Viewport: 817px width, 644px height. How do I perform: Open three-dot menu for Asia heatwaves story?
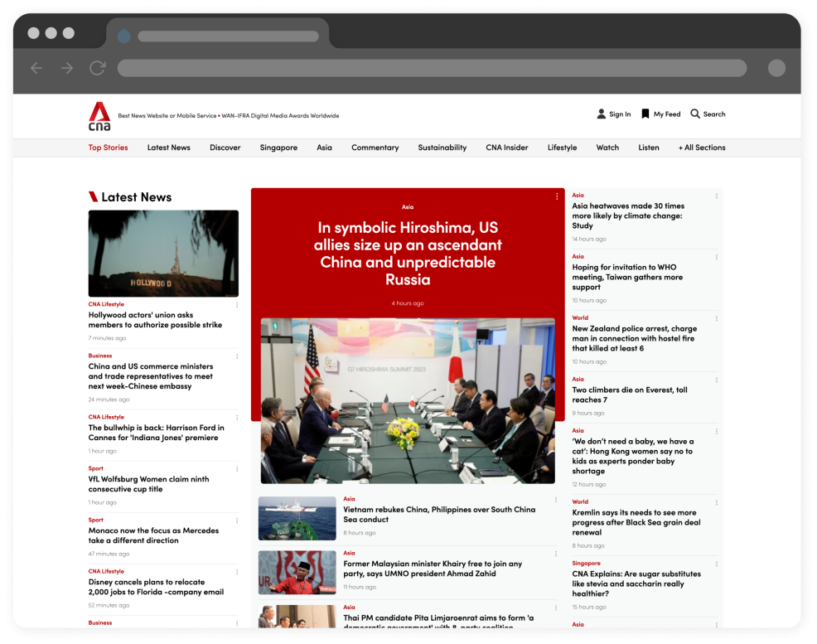click(x=717, y=196)
